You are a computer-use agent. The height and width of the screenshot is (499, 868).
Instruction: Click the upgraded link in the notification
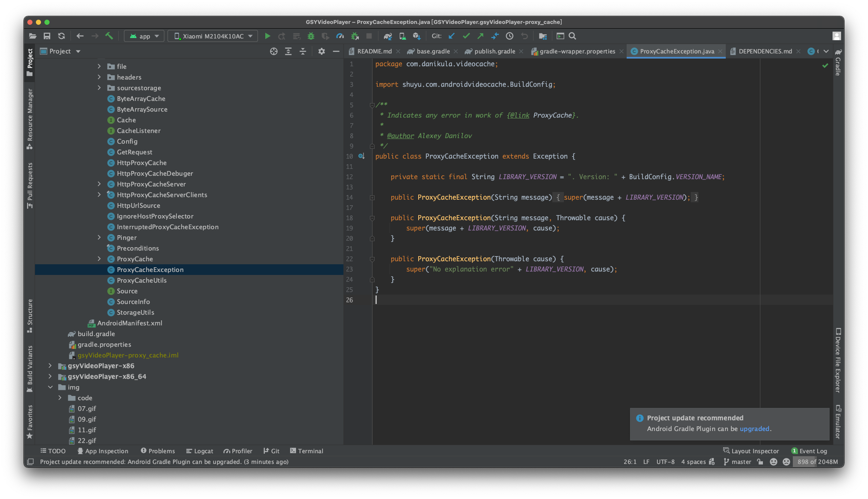(754, 428)
